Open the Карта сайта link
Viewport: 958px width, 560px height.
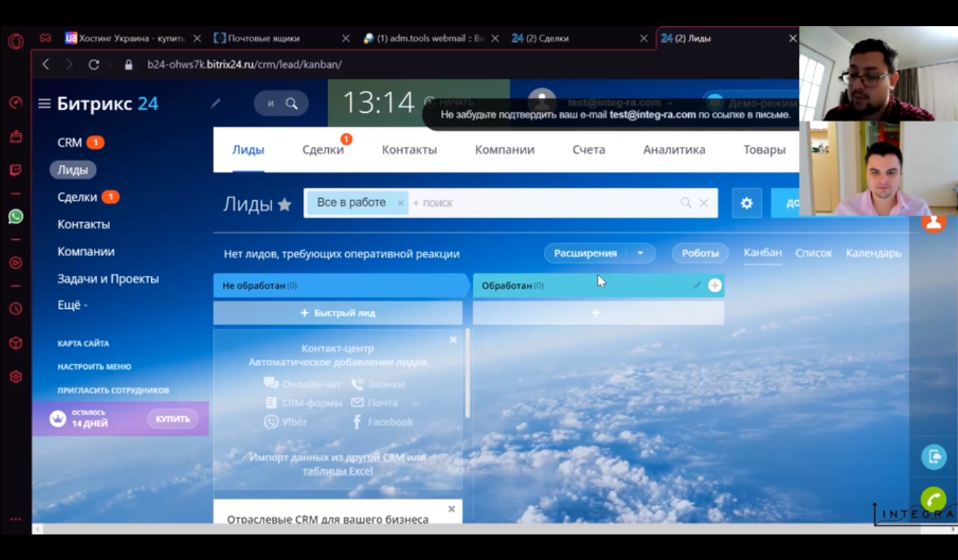click(x=83, y=344)
